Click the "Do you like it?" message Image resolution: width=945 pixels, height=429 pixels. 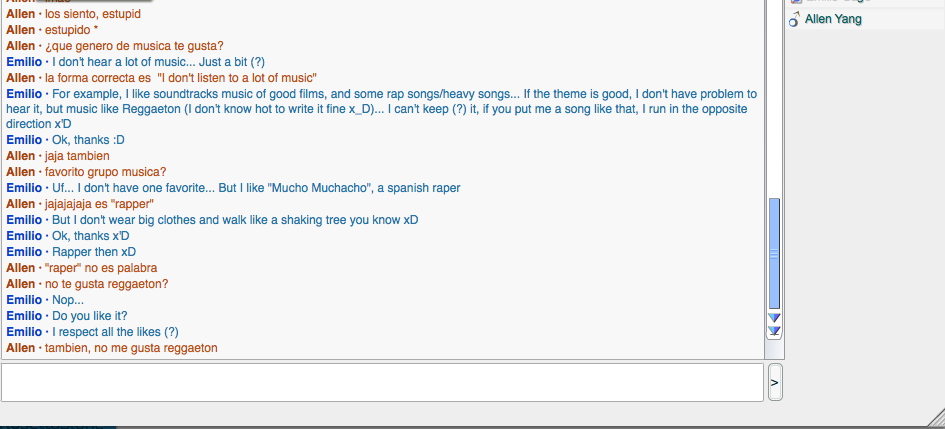coord(90,316)
